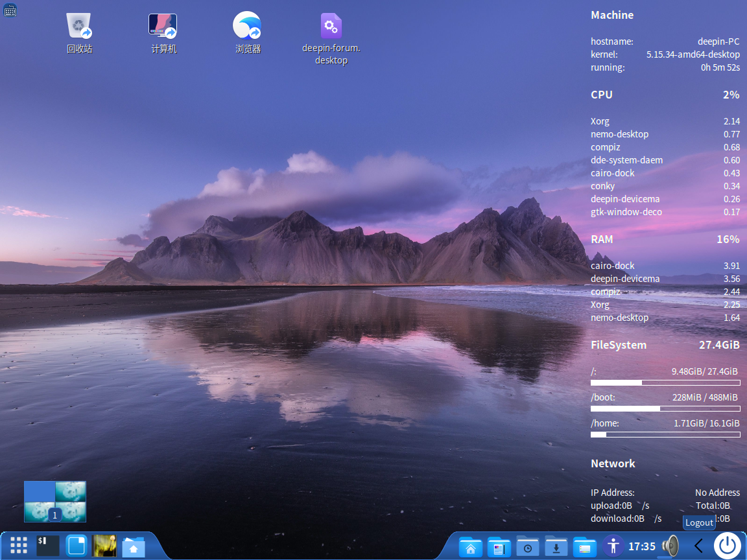Expand the dock with the left chevron arrow
This screenshot has height=560, width=747.
698,546
